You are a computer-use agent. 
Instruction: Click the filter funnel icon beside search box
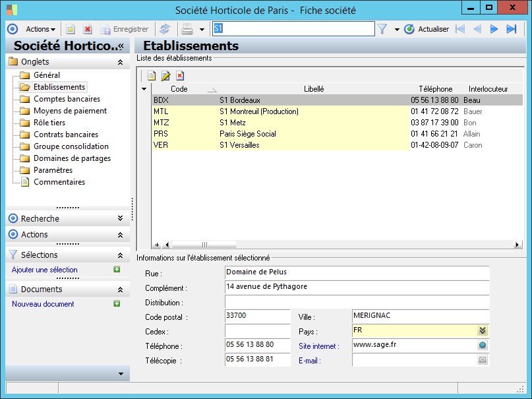pyautogui.click(x=382, y=29)
